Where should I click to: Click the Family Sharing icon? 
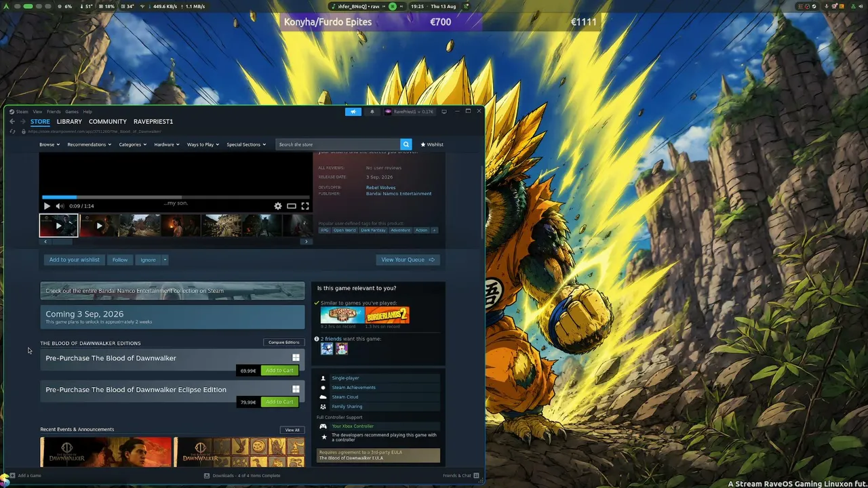[x=323, y=407]
